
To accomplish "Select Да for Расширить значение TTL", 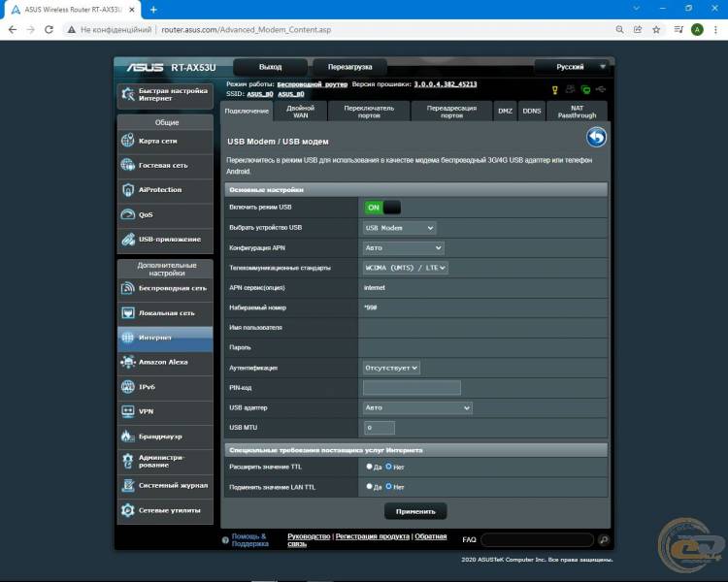I will 369,467.
